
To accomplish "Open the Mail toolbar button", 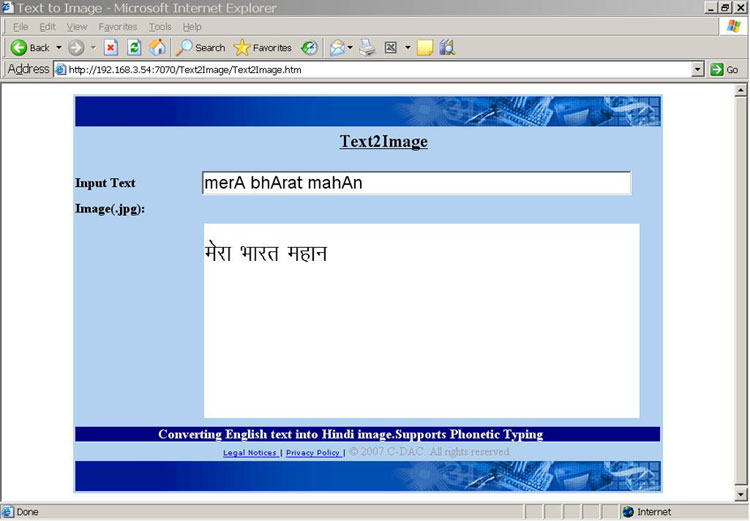I will 337,48.
